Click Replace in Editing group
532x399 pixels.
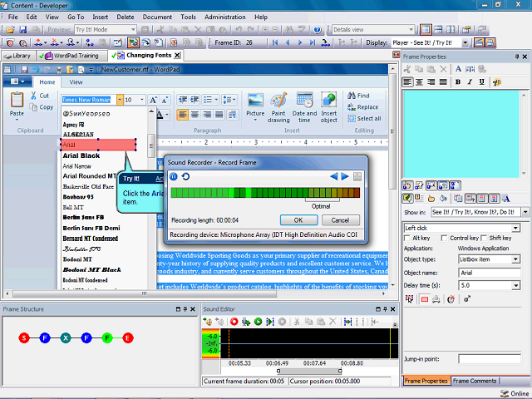pos(363,107)
